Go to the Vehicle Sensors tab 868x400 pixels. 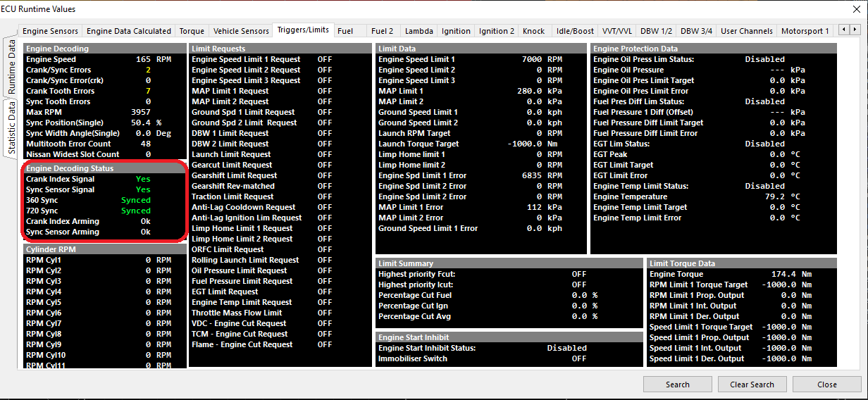(241, 31)
